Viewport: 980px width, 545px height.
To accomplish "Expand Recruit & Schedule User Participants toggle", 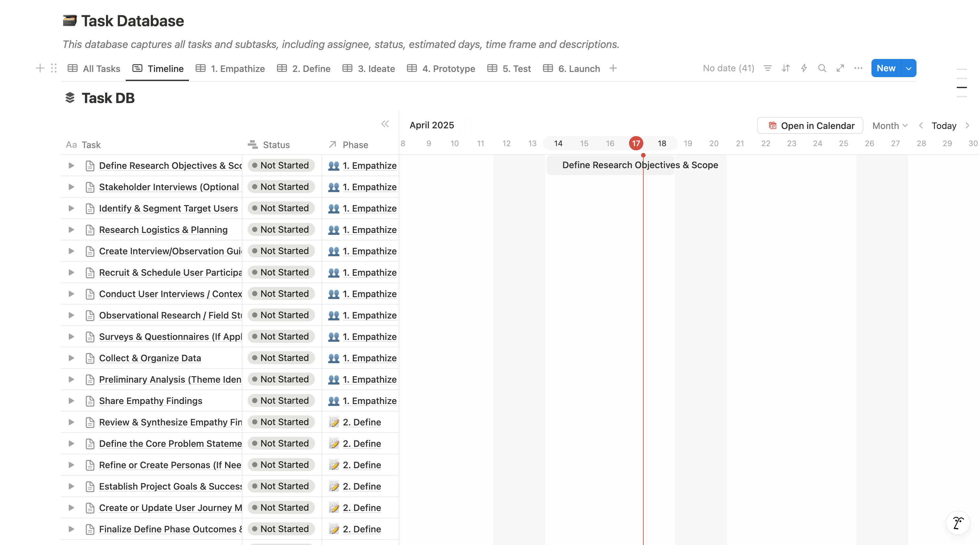I will coord(71,272).
